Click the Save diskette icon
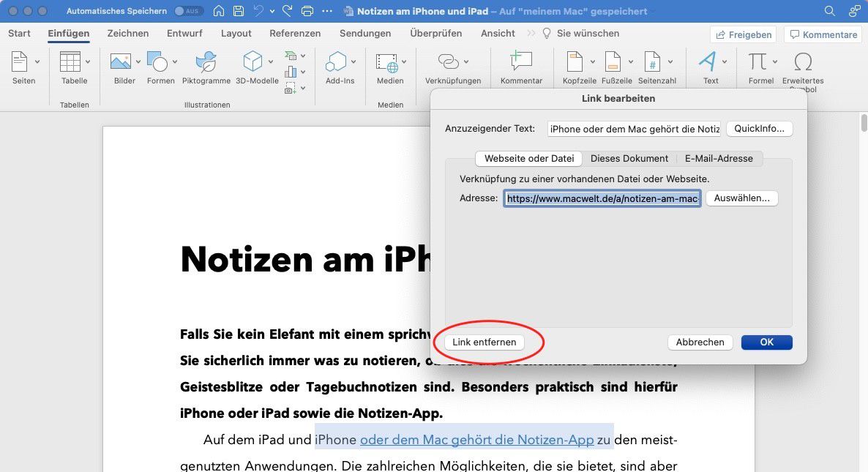Viewport: 868px width, 472px height. [x=239, y=11]
